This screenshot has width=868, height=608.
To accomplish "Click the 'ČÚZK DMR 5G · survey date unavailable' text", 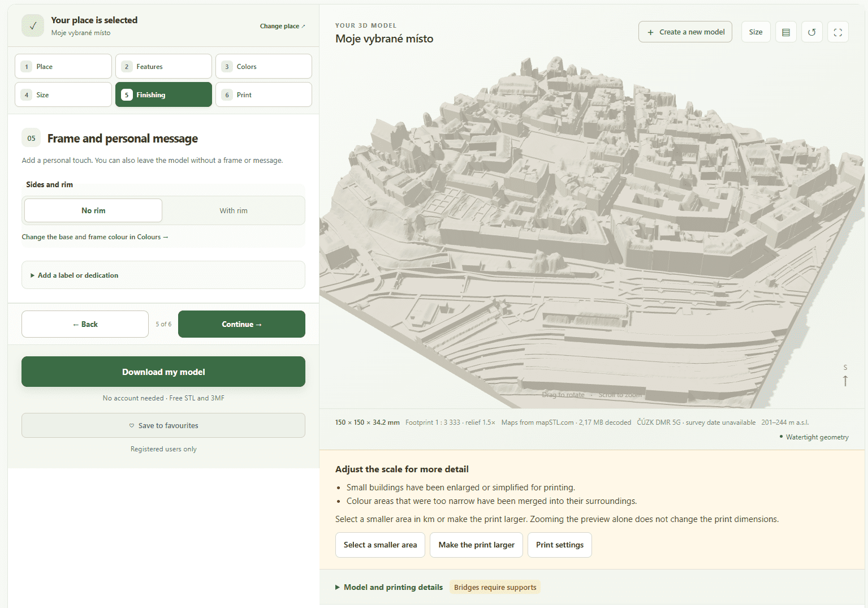I will pos(696,422).
